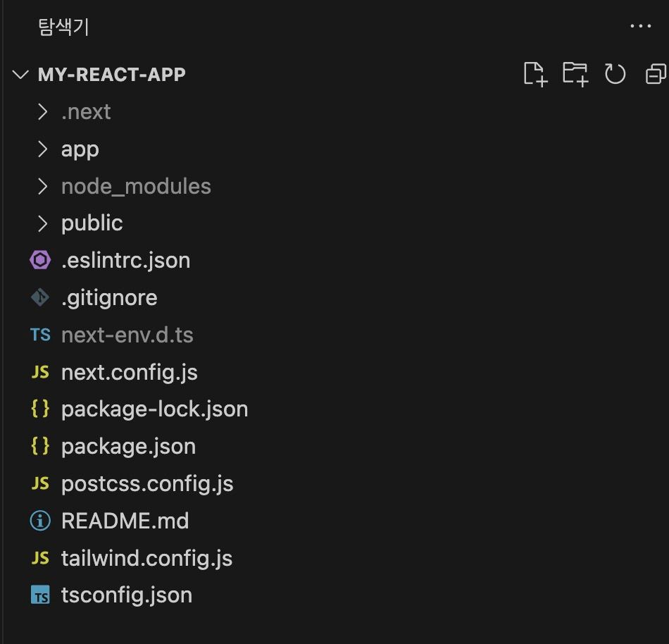Select the postcss.config.js file
Image resolution: width=669 pixels, height=644 pixels.
point(146,484)
